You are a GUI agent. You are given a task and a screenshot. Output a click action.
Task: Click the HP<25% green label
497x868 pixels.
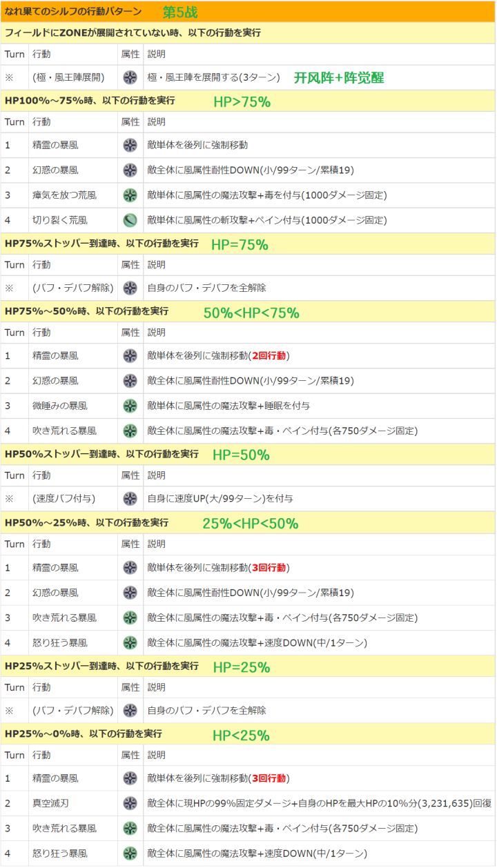coord(241,736)
